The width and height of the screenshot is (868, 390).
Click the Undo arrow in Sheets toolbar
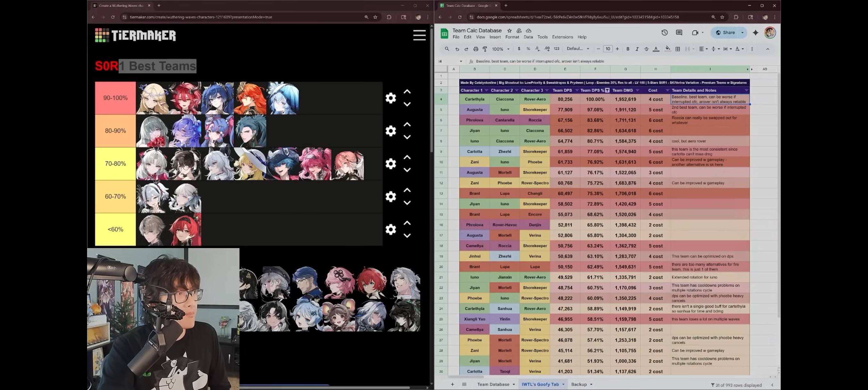click(x=457, y=49)
